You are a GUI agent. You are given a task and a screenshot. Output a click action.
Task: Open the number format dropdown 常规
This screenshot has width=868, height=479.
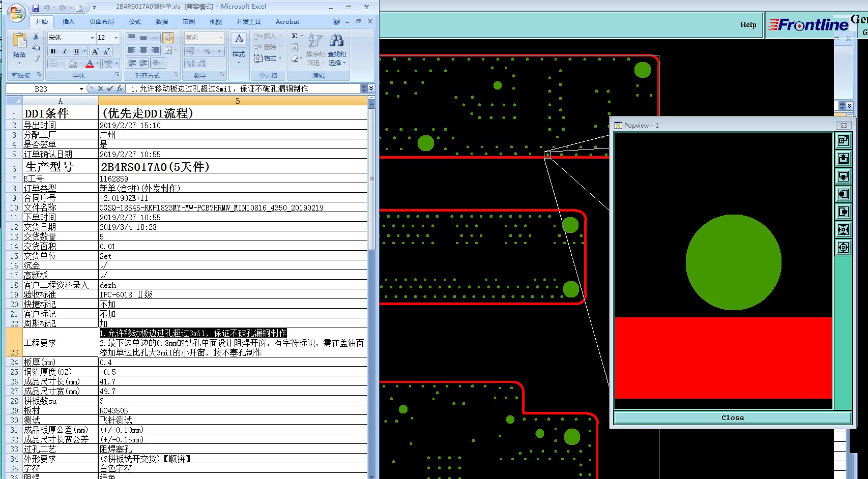tap(221, 38)
